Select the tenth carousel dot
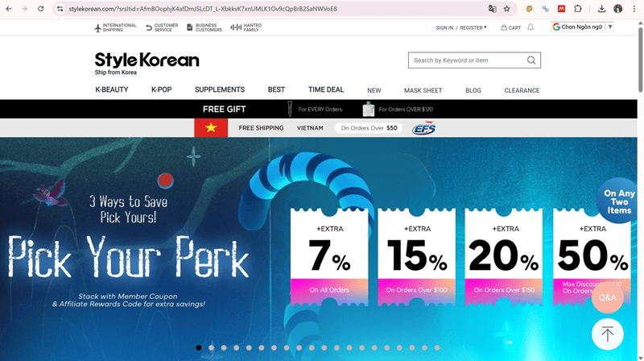 tap(312, 348)
